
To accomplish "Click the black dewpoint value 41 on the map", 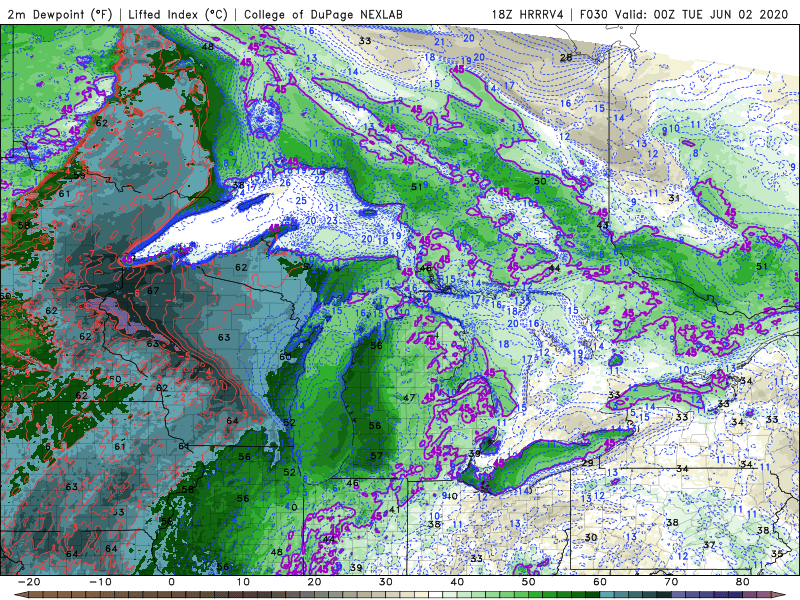I will (394, 510).
